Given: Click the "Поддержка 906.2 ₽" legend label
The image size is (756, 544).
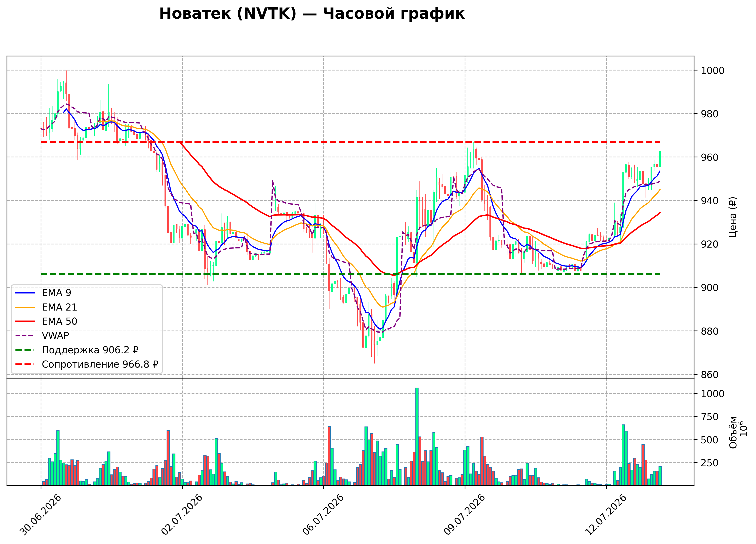Looking at the screenshot, I should click(x=90, y=350).
